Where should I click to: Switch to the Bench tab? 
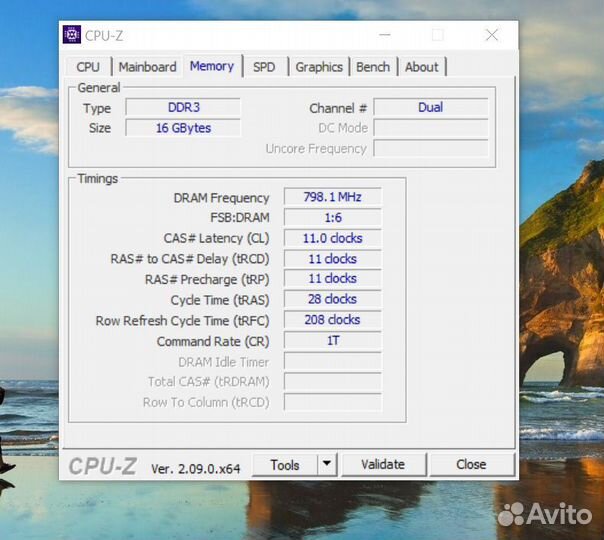pos(373,67)
